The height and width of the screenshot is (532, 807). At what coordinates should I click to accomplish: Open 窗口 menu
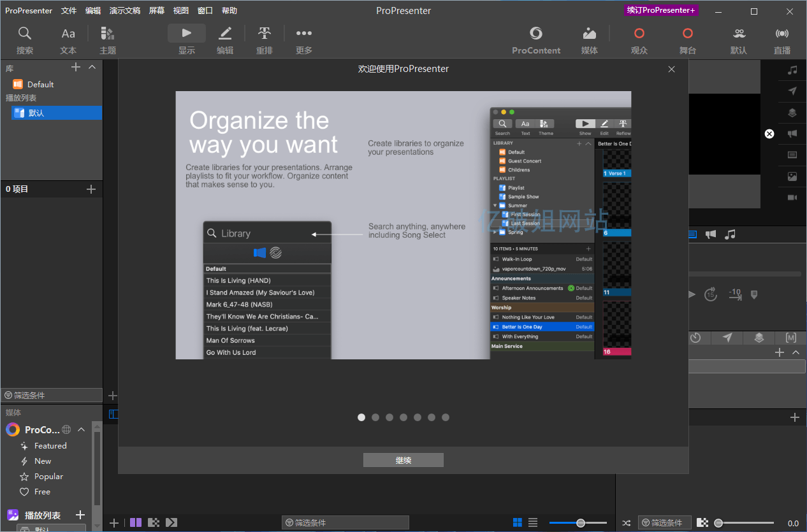[205, 11]
